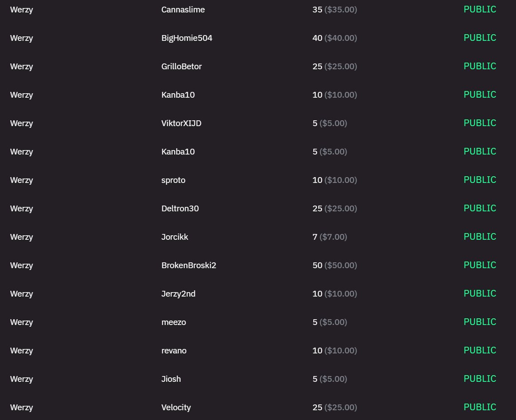This screenshot has width=516, height=420.
Task: Click the Velocity username
Action: coord(176,407)
